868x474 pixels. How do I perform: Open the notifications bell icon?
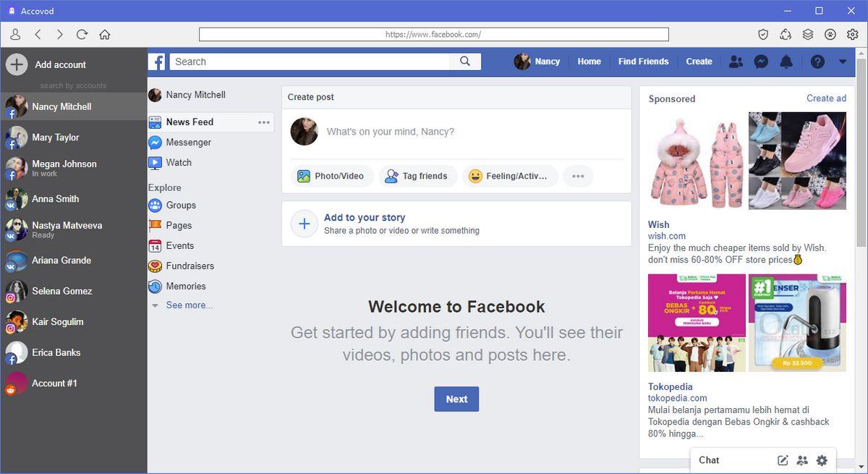pyautogui.click(x=786, y=62)
